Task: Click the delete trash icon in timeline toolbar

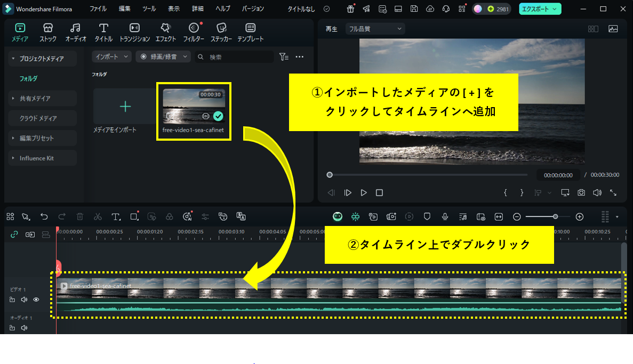Action: pos(80,216)
